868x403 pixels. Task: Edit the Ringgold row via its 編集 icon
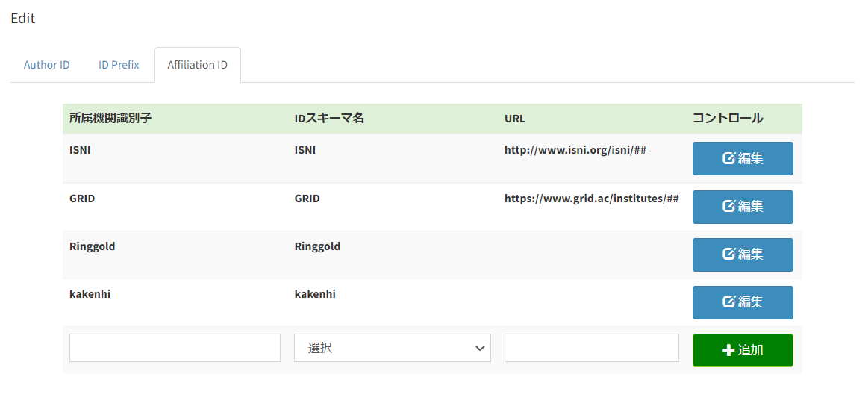point(729,254)
